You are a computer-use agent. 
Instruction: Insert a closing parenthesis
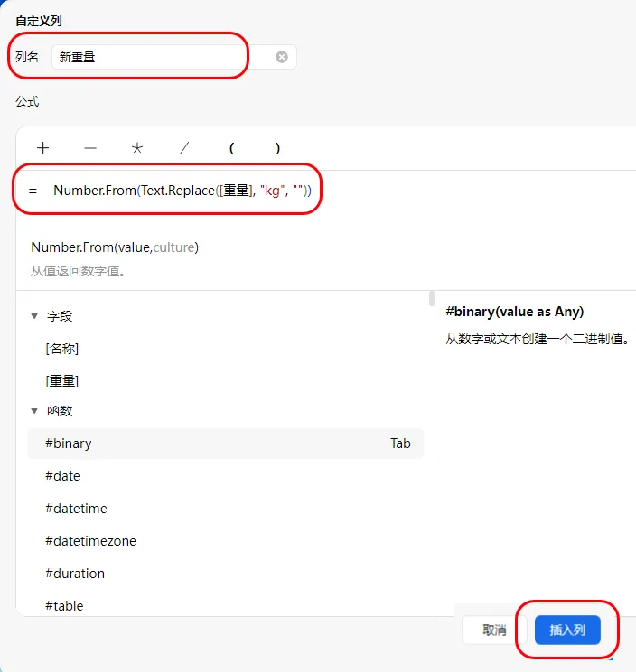click(277, 148)
